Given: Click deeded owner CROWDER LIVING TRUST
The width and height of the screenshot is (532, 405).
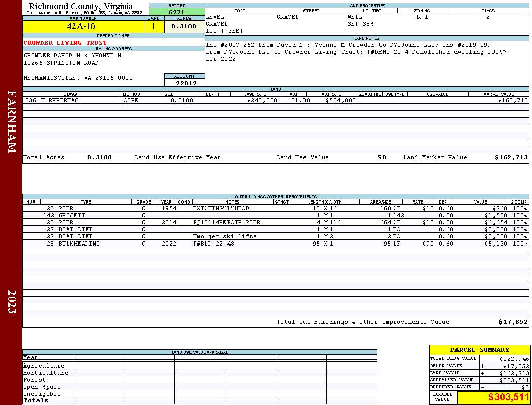Looking at the screenshot, I should (x=65, y=43).
